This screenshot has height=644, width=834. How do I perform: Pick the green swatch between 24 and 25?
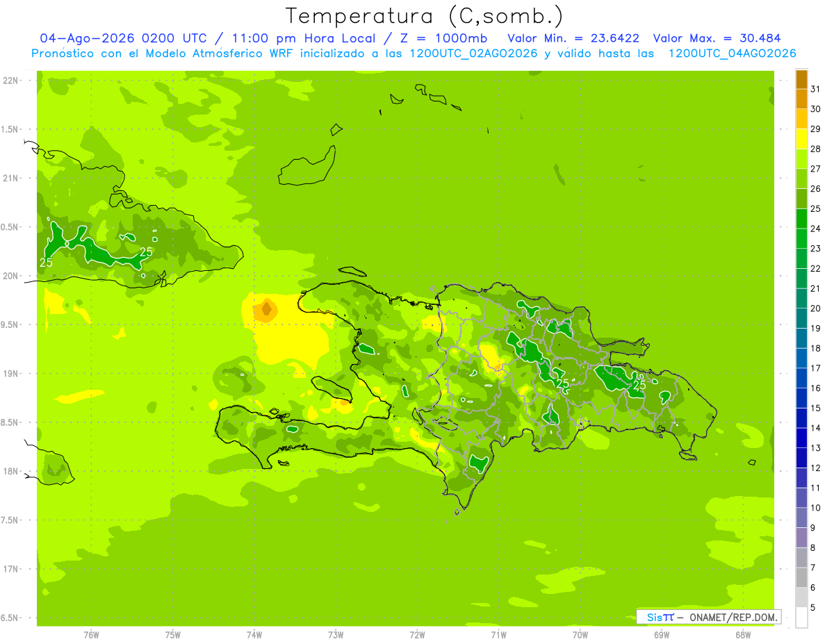point(801,219)
